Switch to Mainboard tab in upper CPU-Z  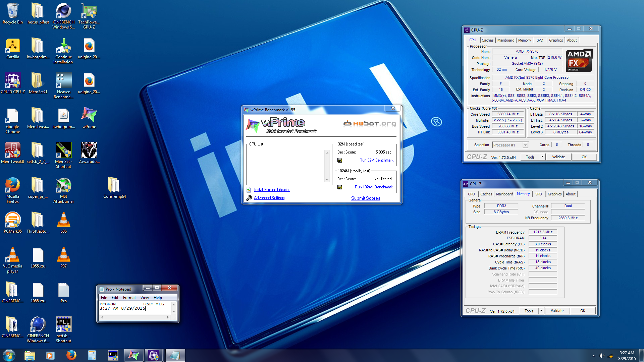coord(506,40)
